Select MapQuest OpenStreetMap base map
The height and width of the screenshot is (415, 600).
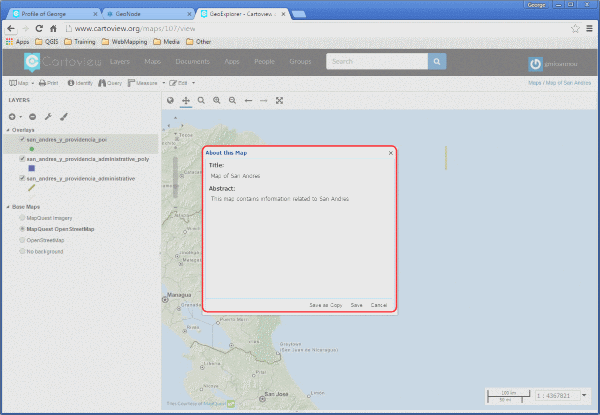(22, 229)
